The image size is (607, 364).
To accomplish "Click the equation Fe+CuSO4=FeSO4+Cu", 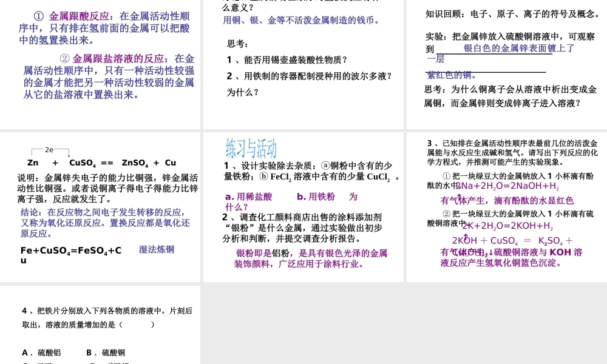I will [71, 255].
